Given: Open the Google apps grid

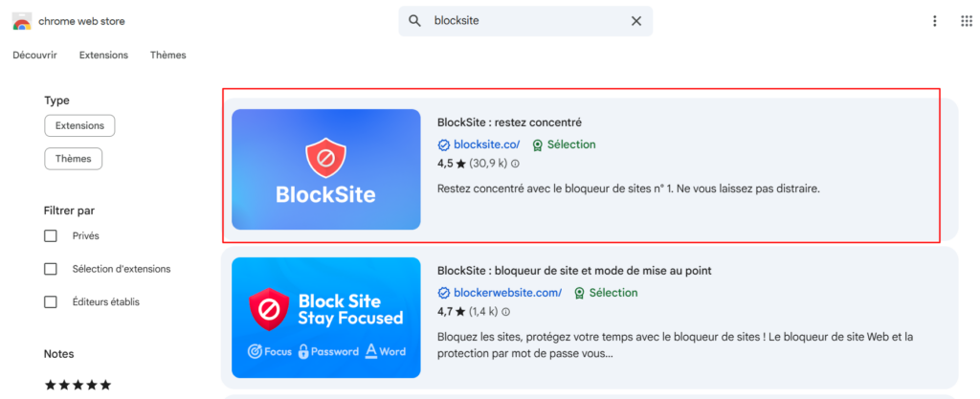Looking at the screenshot, I should 966,21.
